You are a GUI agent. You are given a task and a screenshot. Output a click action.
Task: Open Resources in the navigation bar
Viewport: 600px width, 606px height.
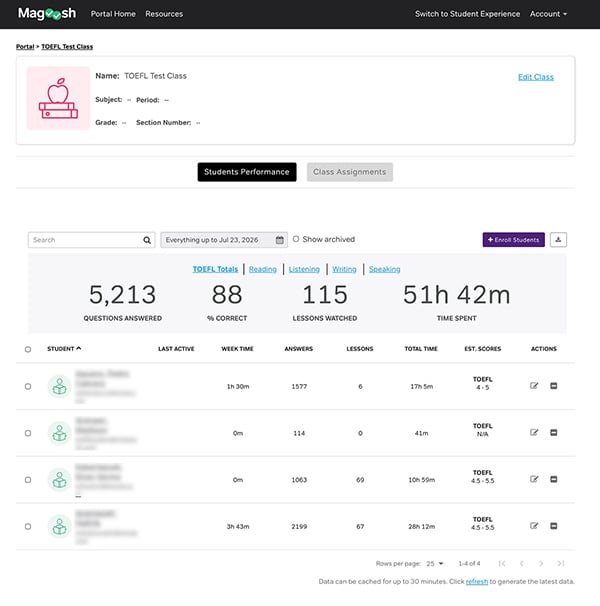(164, 14)
